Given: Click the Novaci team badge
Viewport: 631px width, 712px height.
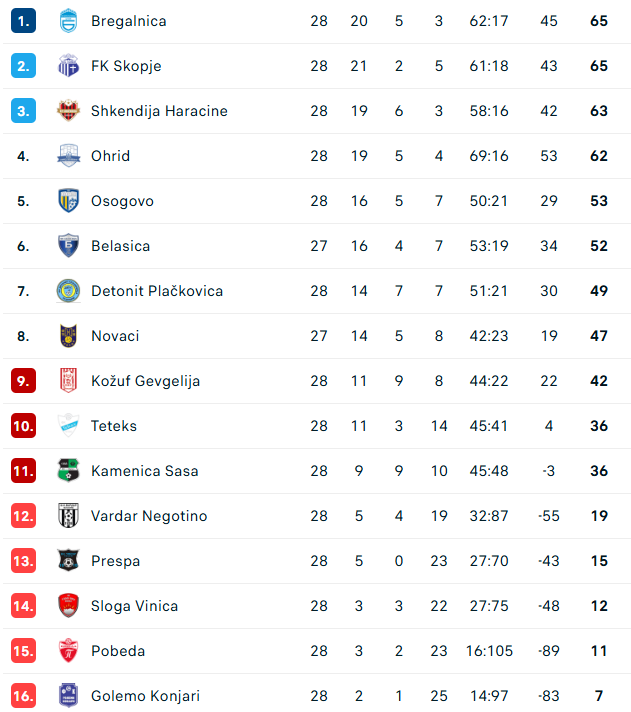Looking at the screenshot, I should pos(69,336).
